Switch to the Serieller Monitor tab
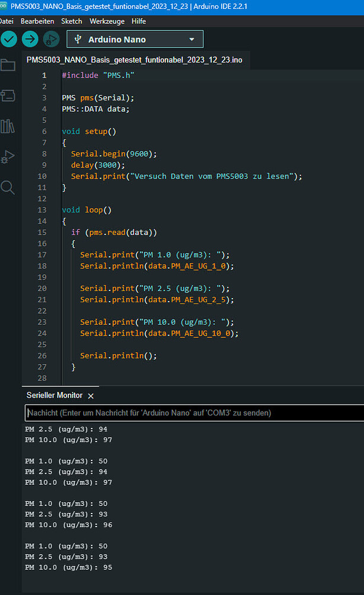 (x=55, y=396)
